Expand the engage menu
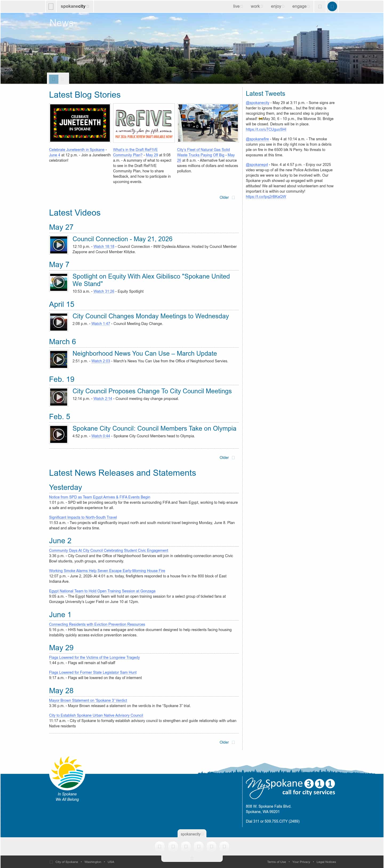The width and height of the screenshot is (384, 868). point(301,6)
